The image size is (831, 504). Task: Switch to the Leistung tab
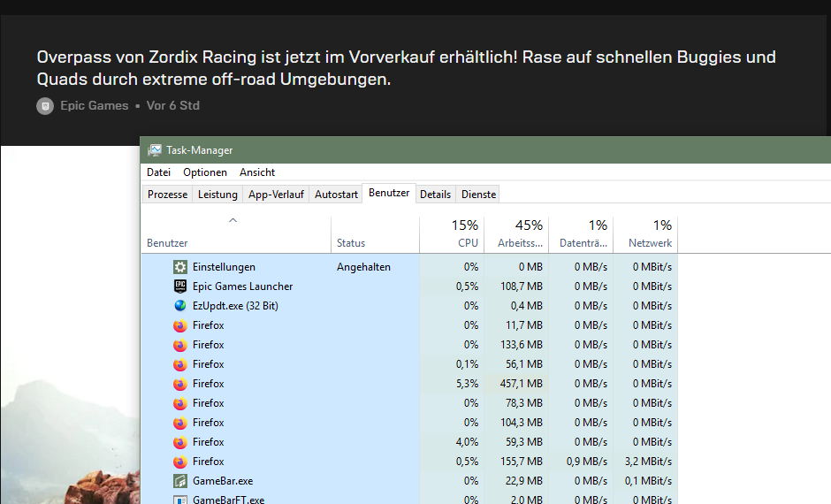217,195
